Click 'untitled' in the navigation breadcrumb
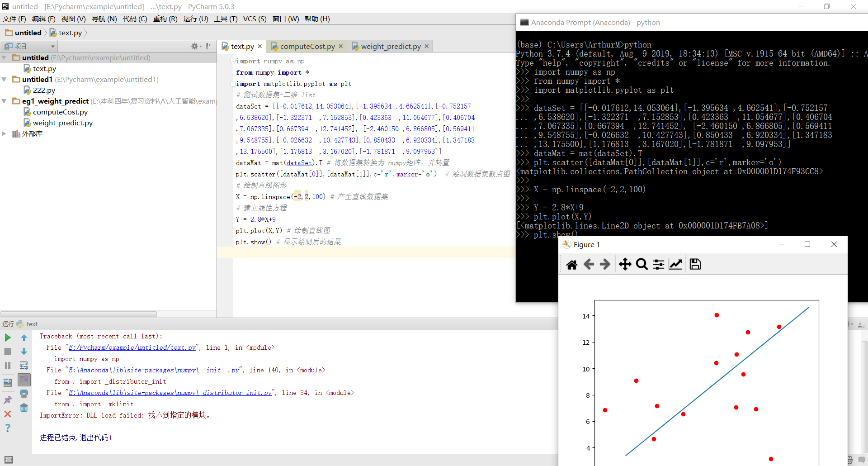 24,33
